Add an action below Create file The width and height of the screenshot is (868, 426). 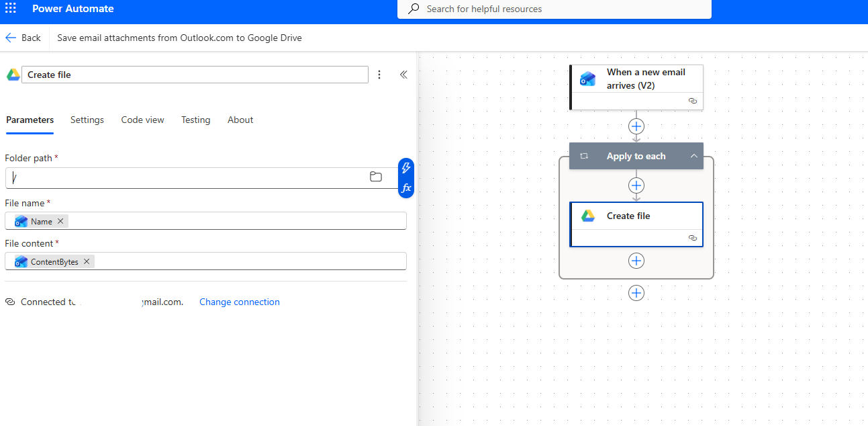[636, 261]
